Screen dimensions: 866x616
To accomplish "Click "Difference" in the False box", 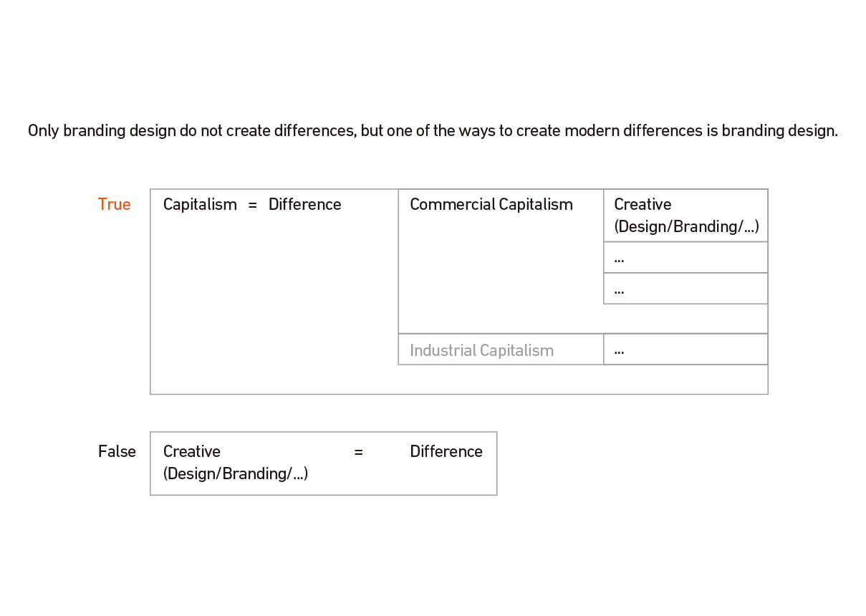I will click(446, 452).
